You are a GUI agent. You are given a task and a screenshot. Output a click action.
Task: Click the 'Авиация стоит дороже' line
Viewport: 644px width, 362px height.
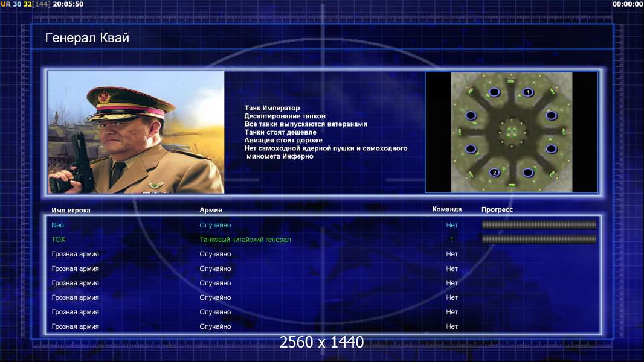click(x=283, y=140)
